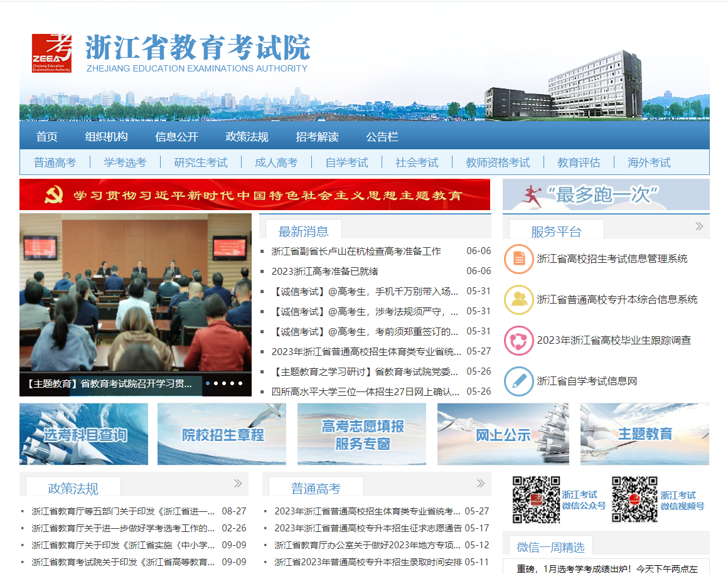Image resolution: width=728 pixels, height=574 pixels.
Task: Go to 教育评估 in the sub-navigation
Action: (x=579, y=162)
